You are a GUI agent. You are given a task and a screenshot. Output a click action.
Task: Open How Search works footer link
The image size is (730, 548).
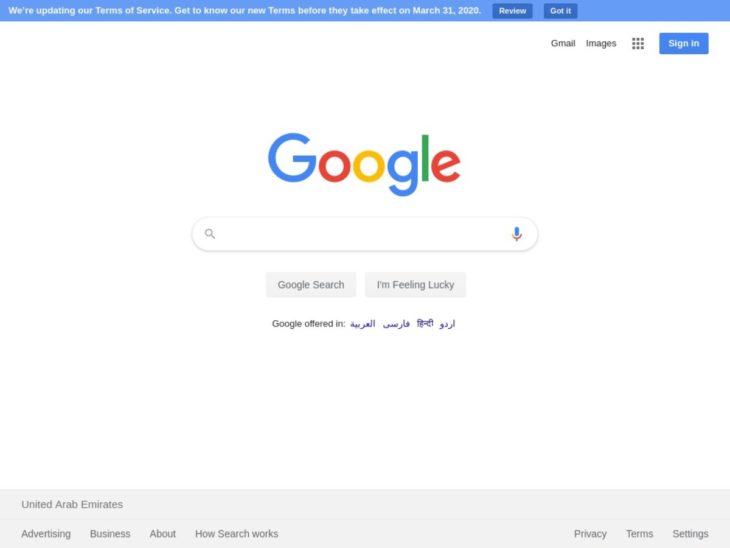click(237, 534)
